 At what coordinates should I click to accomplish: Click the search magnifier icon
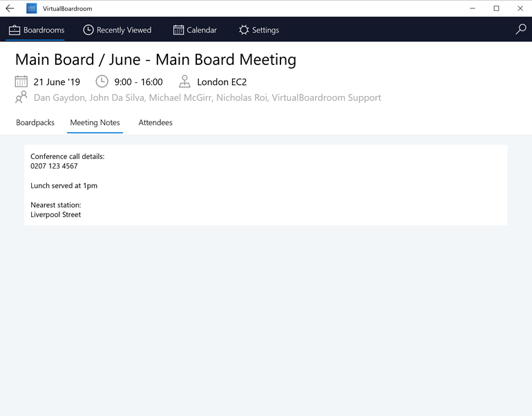(521, 30)
